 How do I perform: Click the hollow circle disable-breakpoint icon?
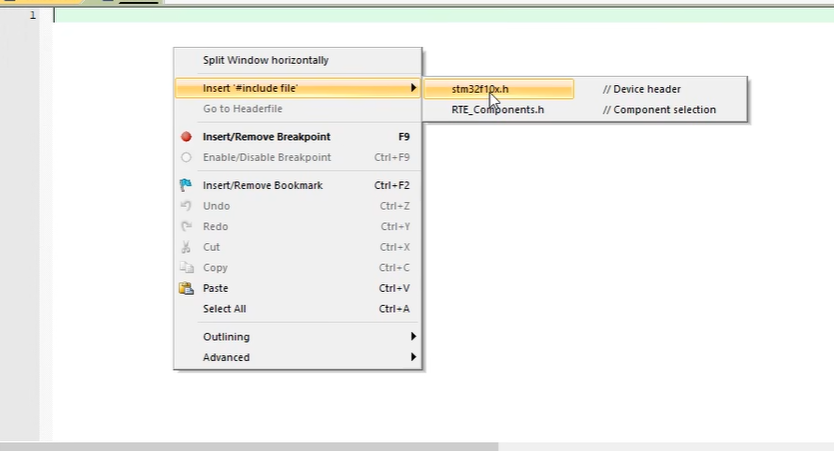pyautogui.click(x=186, y=157)
